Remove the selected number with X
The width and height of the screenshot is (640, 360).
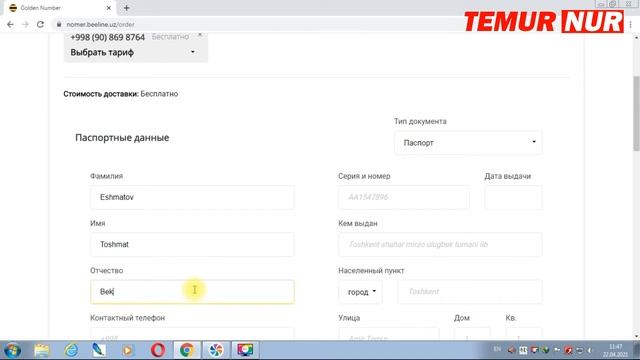pyautogui.click(x=200, y=35)
